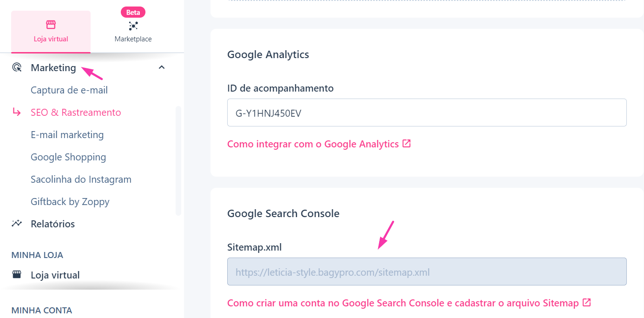Open Captura de e-mail submenu item
This screenshot has height=318, width=644.
[69, 90]
